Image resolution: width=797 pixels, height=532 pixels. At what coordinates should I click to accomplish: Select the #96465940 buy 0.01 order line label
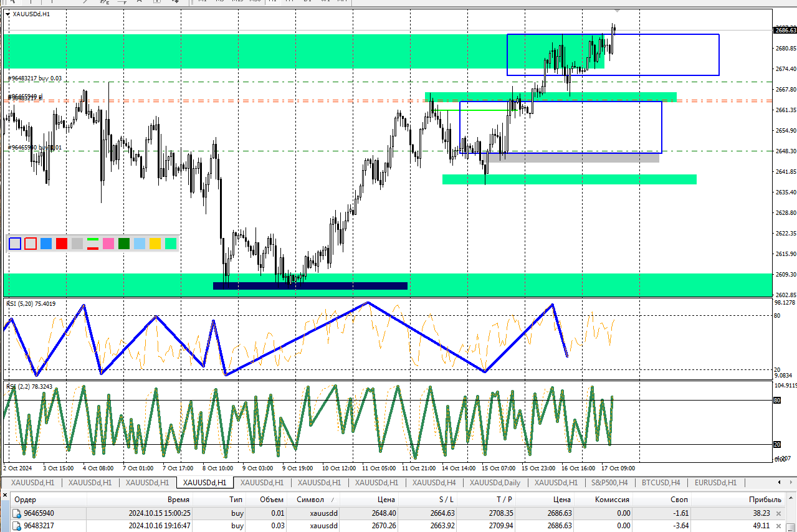pos(35,147)
